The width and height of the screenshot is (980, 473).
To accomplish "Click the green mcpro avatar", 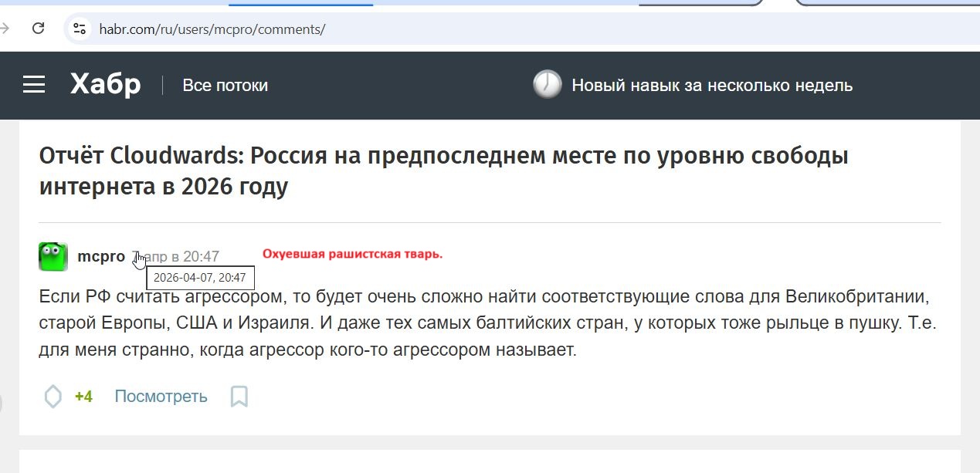I will pyautogui.click(x=53, y=256).
